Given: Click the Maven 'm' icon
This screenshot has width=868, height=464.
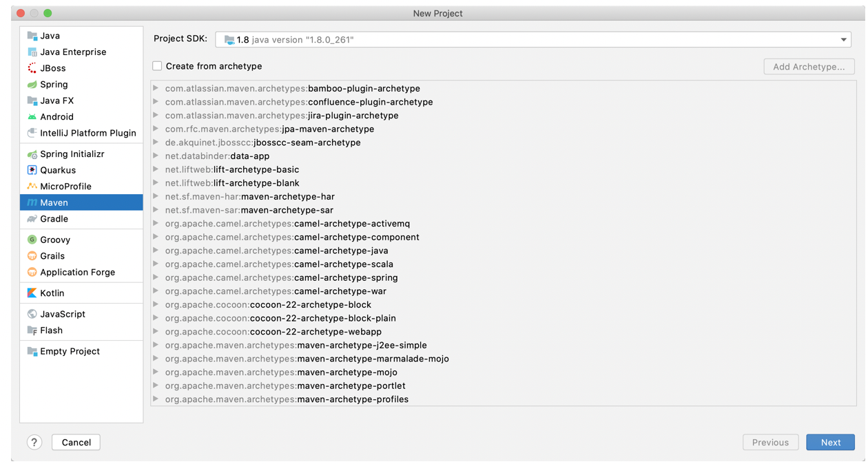Looking at the screenshot, I should coord(32,202).
